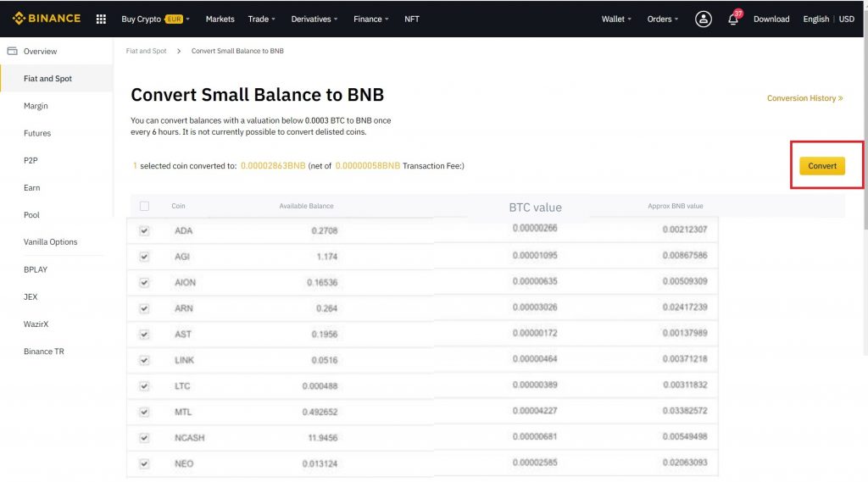Image resolution: width=868 pixels, height=482 pixels.
Task: Tick the select-all checkbox in table header
Action: point(144,206)
